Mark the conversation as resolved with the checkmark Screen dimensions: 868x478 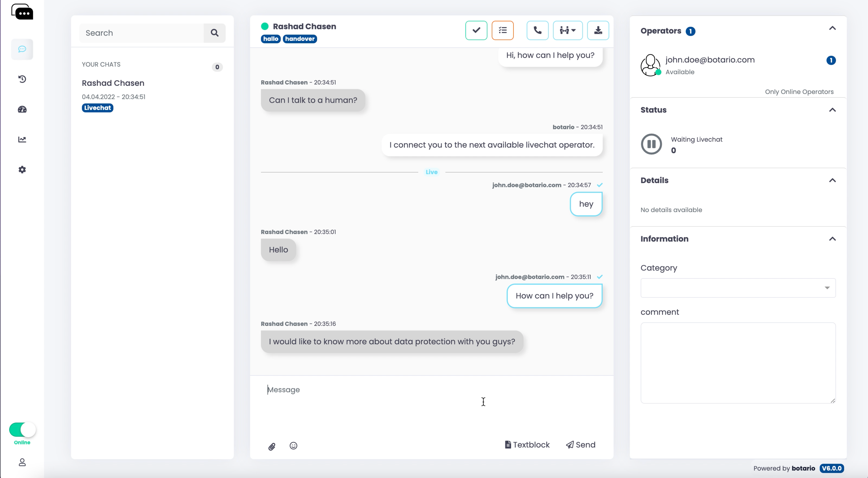pyautogui.click(x=476, y=30)
